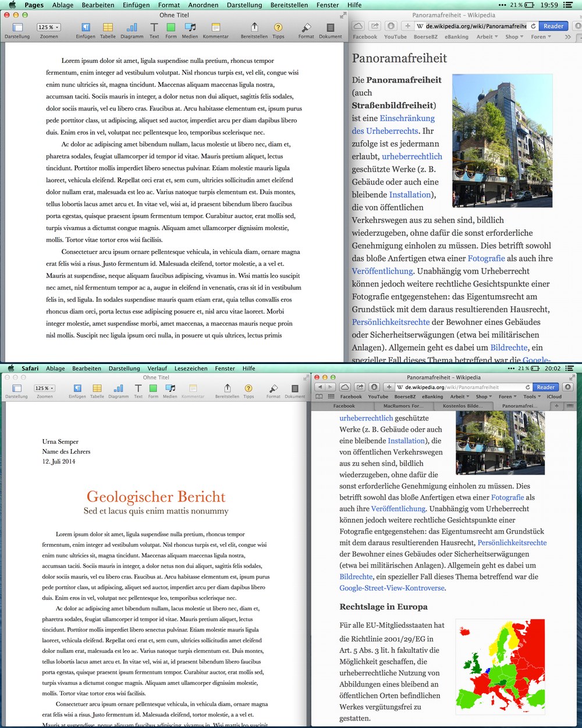The width and height of the screenshot is (582, 728).
Task: Open the 125 % zoom dropdown in the Geologischer Bericht window
Action: click(44, 388)
